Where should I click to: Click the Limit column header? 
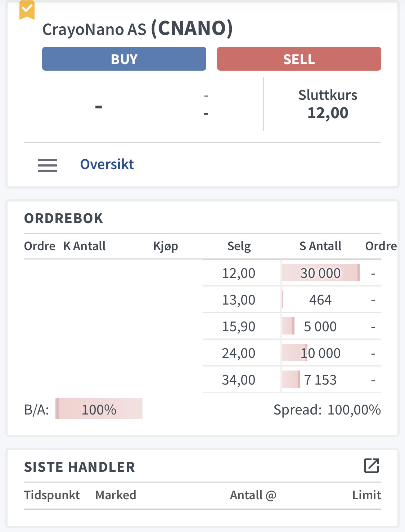(x=366, y=495)
